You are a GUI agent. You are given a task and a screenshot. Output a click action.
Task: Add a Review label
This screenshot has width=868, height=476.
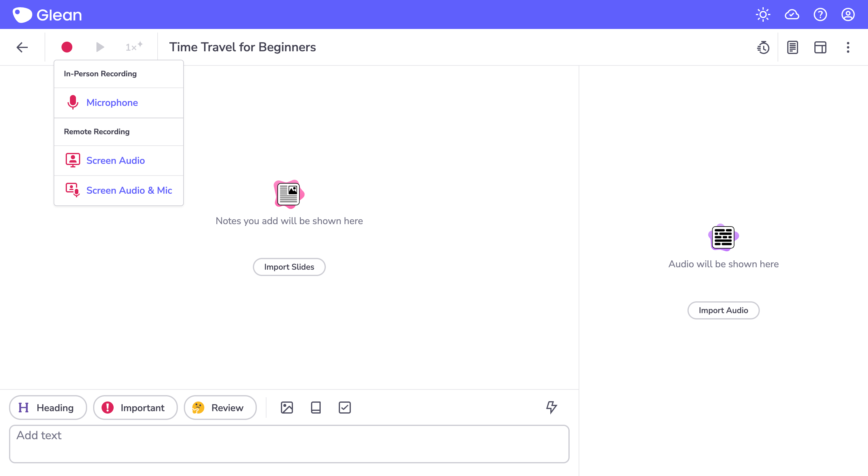pos(220,408)
